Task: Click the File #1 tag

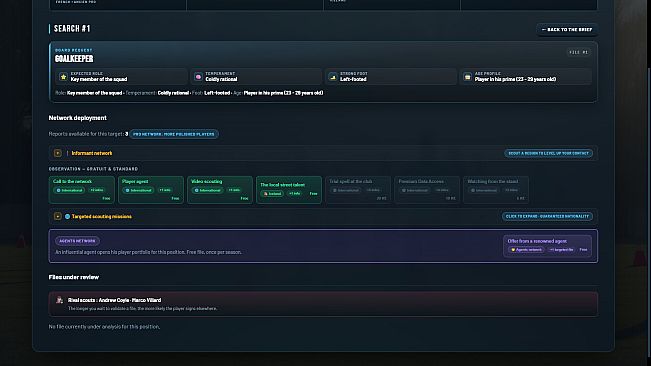Action: [578, 52]
